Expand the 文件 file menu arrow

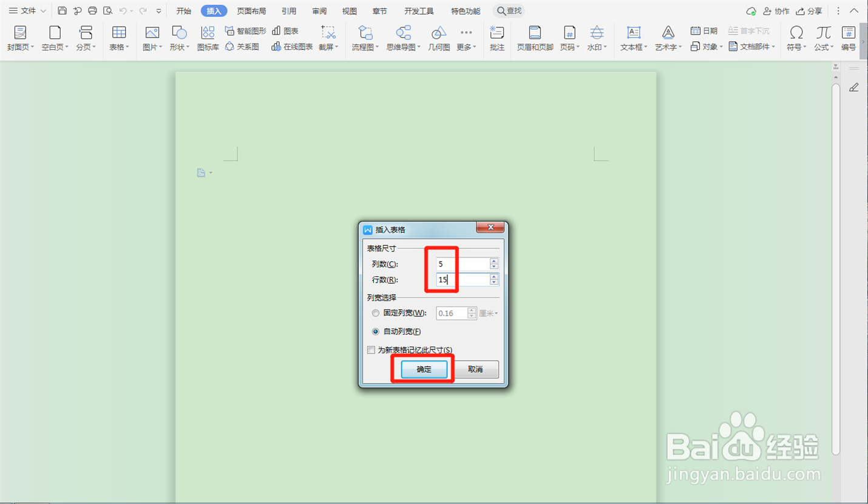point(43,11)
